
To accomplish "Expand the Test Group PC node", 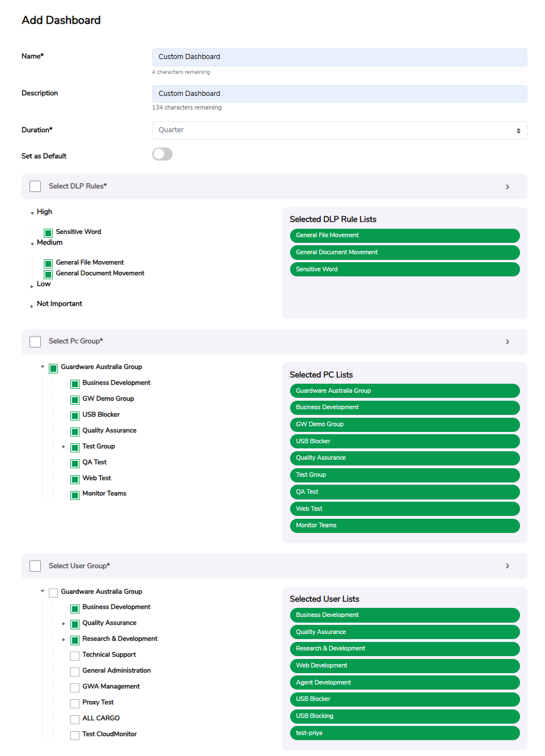I will click(64, 447).
